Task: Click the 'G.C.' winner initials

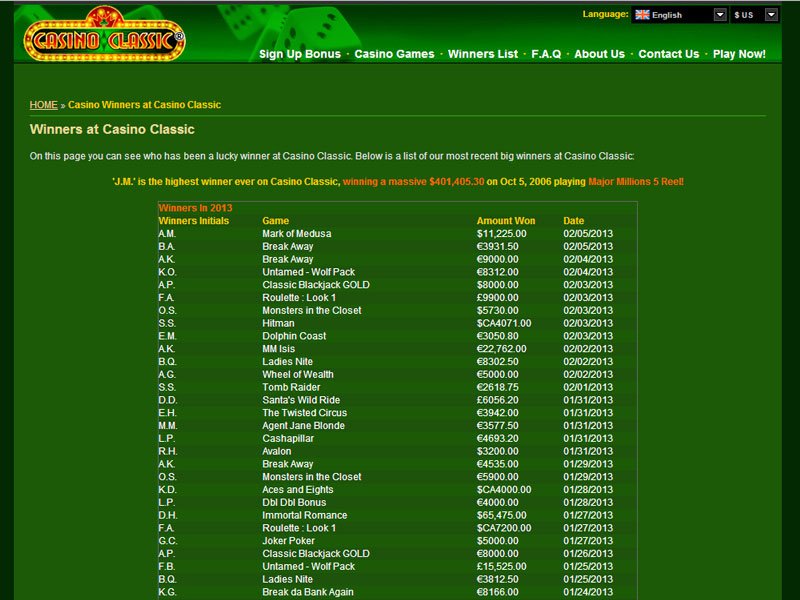Action: pos(167,541)
